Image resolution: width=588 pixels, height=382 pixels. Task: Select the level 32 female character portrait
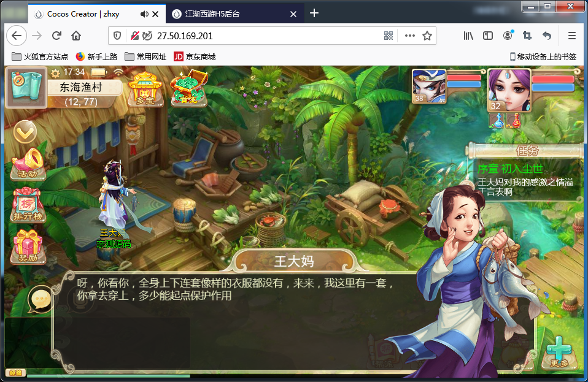click(x=509, y=90)
